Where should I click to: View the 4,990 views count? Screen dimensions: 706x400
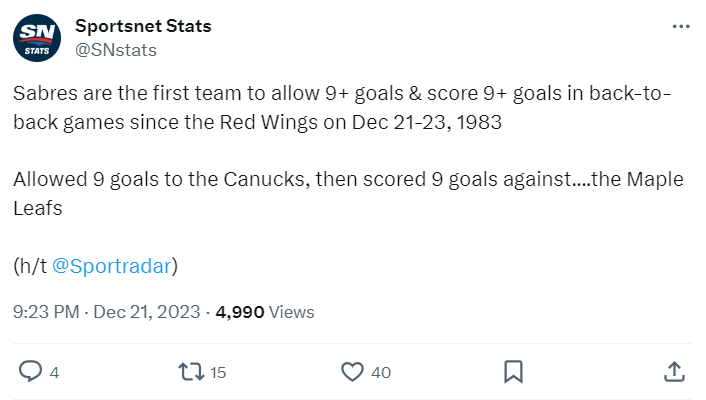tap(240, 312)
